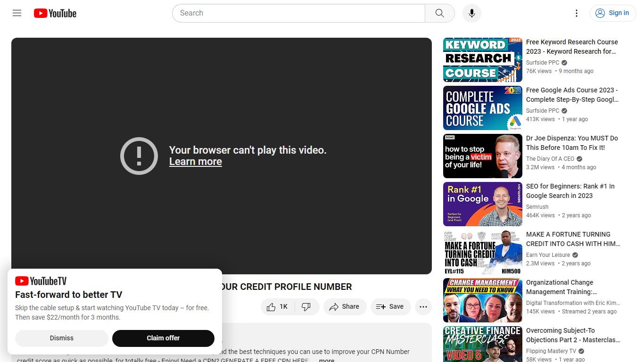The height and width of the screenshot is (362, 644).
Task: Click Flipping Mastery TV channel name
Action: pos(551,351)
